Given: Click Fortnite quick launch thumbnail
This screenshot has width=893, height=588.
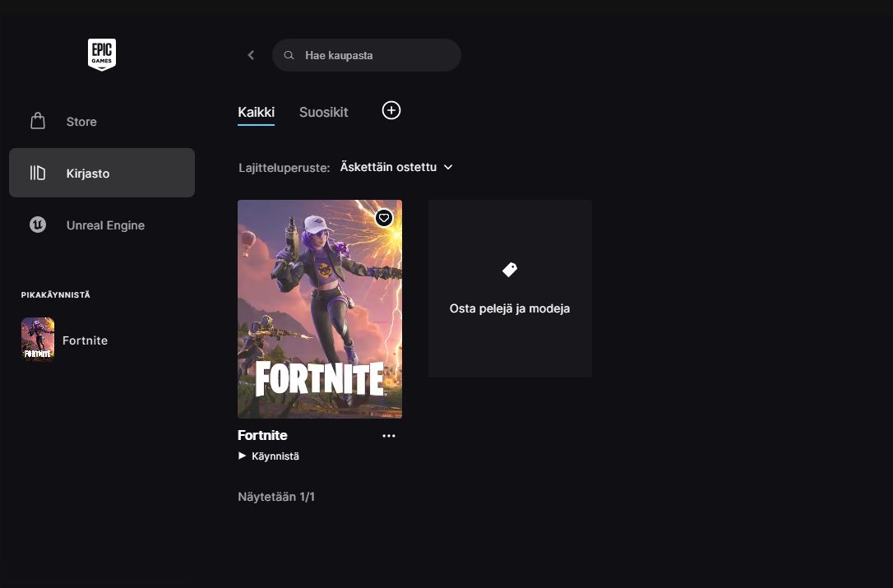Looking at the screenshot, I should (x=38, y=340).
